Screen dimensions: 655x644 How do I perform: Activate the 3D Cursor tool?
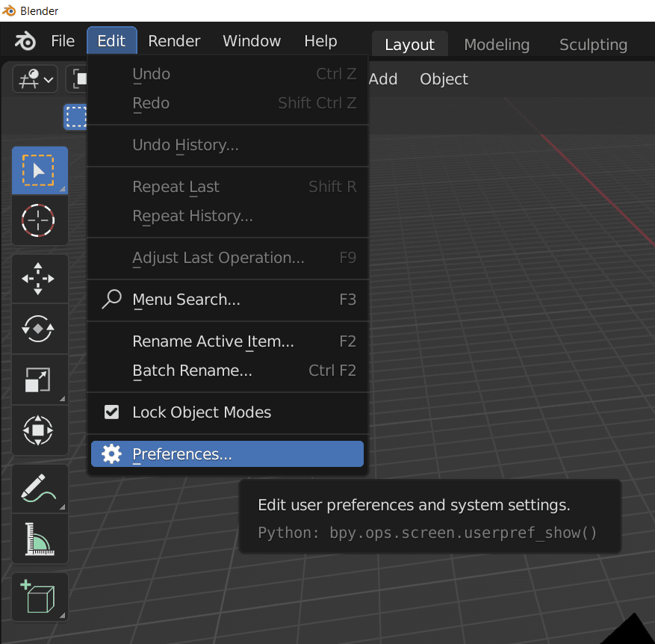click(40, 220)
